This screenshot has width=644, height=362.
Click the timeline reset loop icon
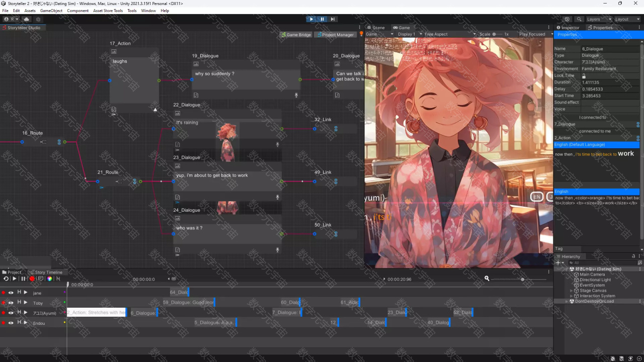coord(6,279)
